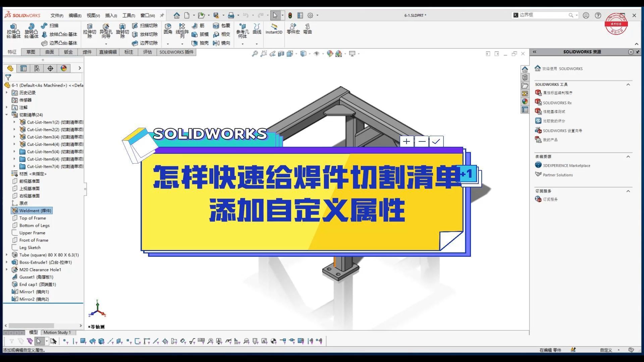Open 我的产品 my products link
Screen dimensions: 644x362
[x=550, y=140]
